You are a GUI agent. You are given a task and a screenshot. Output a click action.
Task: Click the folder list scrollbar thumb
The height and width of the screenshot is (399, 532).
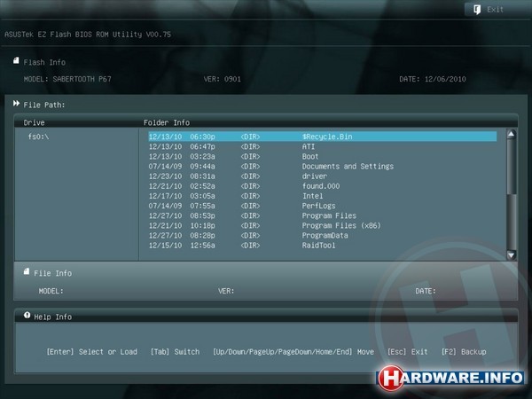click(x=512, y=167)
